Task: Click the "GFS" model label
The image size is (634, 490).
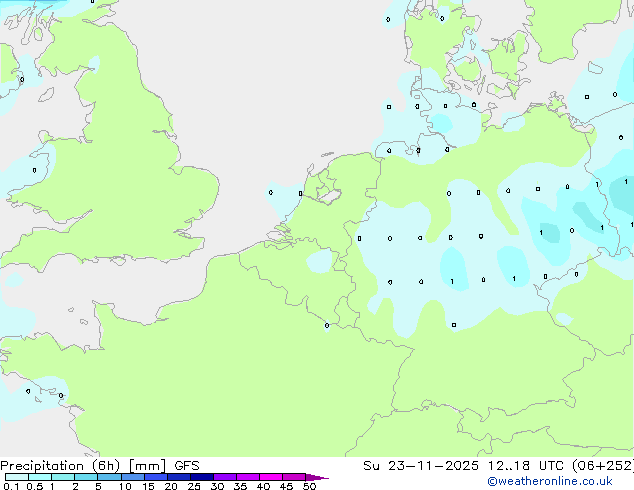Action: click(187, 466)
